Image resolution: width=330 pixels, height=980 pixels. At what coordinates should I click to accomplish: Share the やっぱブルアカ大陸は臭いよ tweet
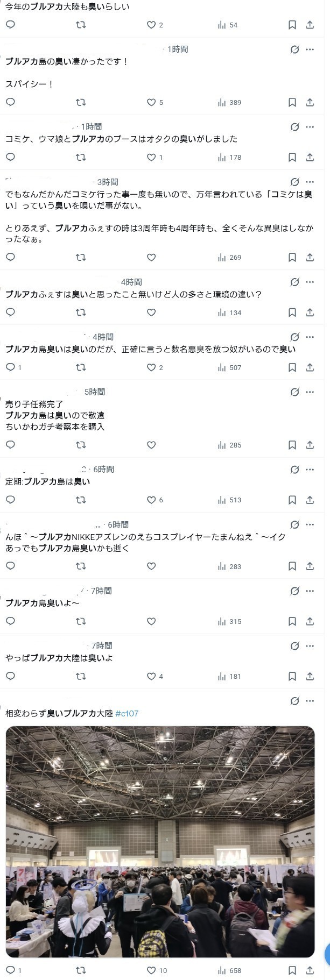(x=310, y=676)
